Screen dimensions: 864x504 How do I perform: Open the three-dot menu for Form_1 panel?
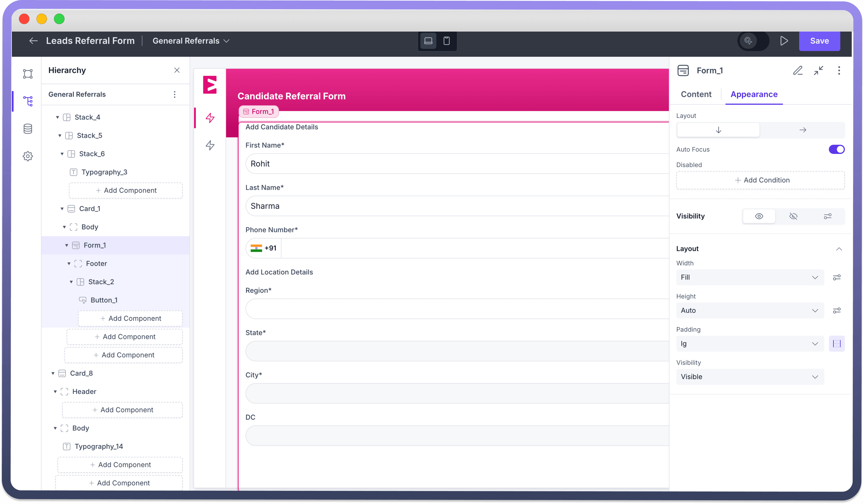(x=839, y=71)
